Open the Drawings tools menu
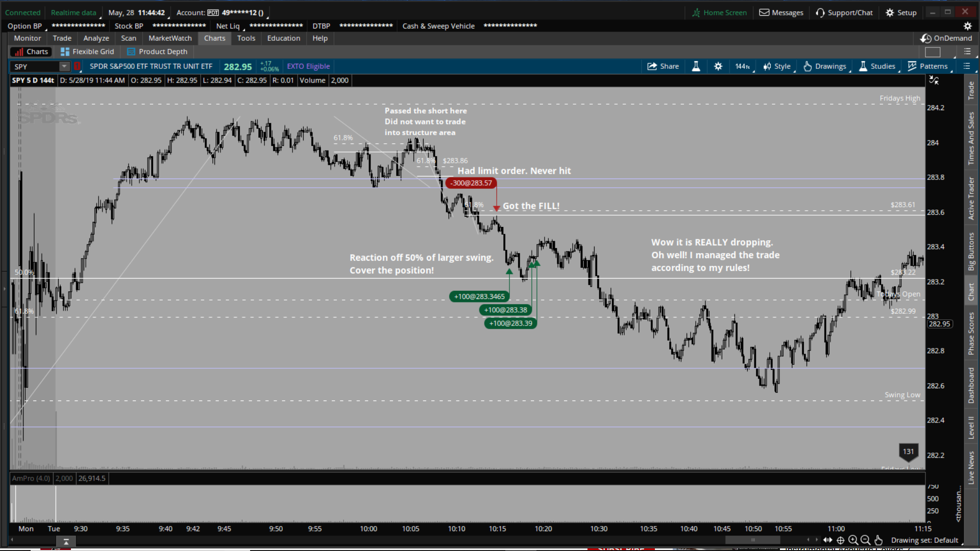Viewport: 980px width, 551px height. coord(824,66)
